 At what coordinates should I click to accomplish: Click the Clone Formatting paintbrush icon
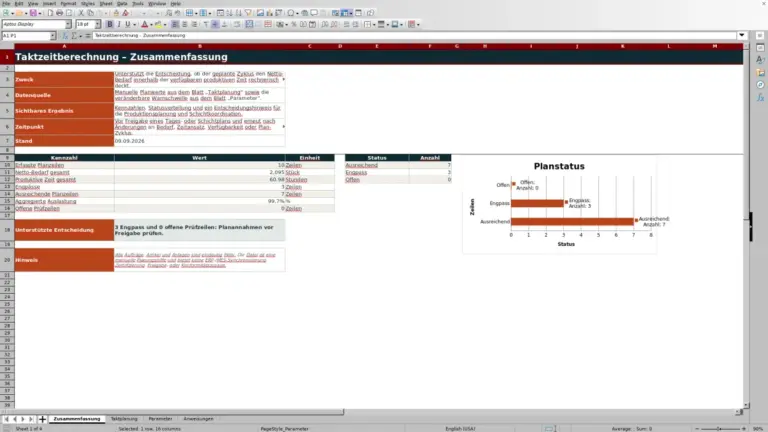(116, 13)
